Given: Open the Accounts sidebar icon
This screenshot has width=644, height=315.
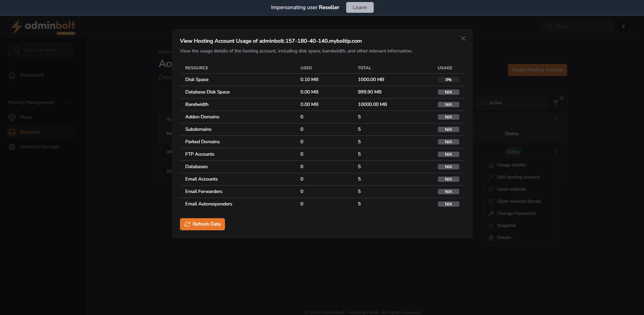Looking at the screenshot, I should coord(12,132).
